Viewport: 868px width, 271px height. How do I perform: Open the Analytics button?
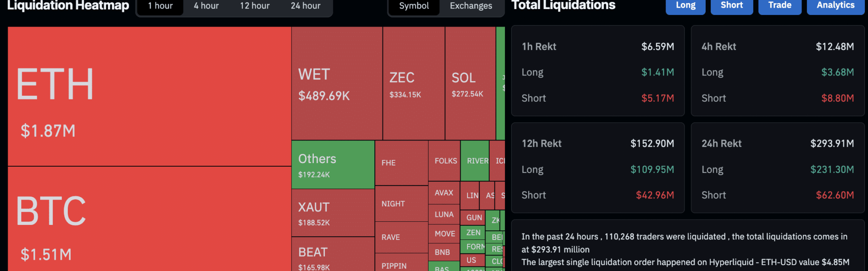click(835, 6)
